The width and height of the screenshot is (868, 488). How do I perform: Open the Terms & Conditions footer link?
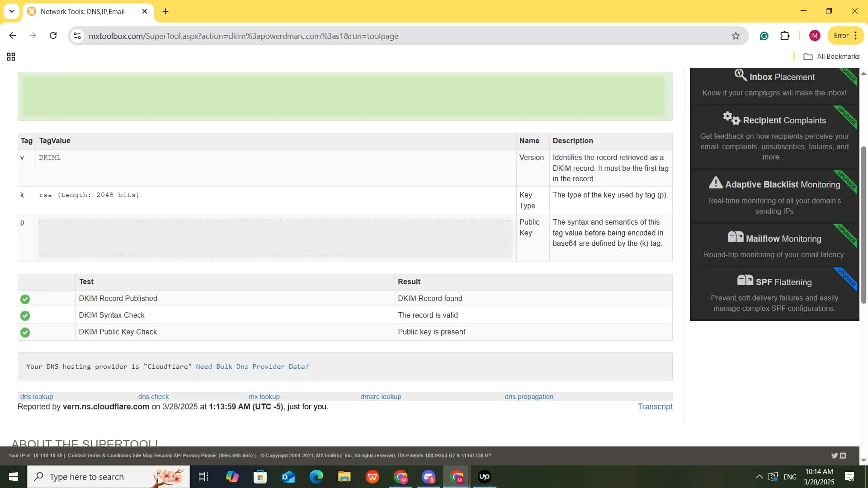click(109, 455)
